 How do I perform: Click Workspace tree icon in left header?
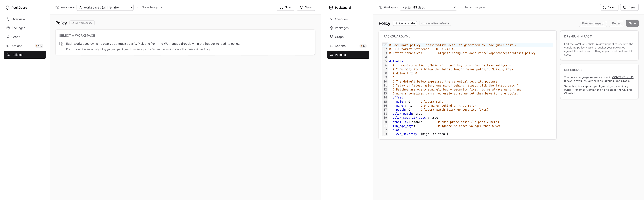57,7
